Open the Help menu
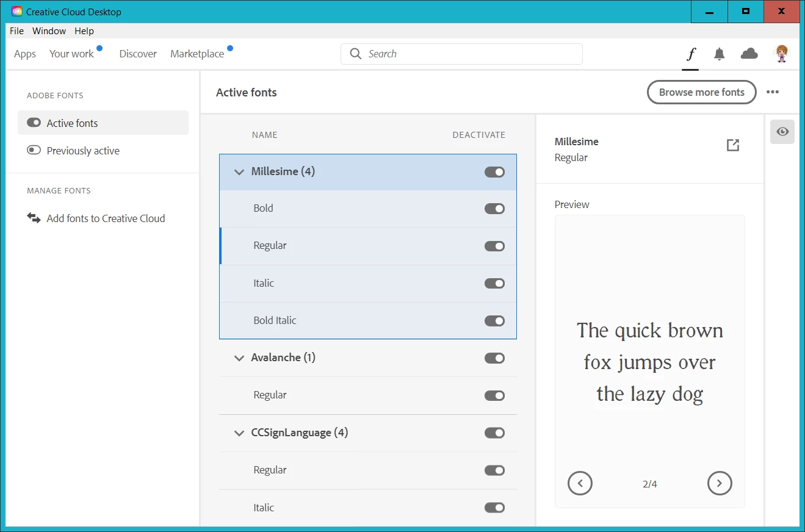Screen dimensions: 805x532 pos(84,31)
